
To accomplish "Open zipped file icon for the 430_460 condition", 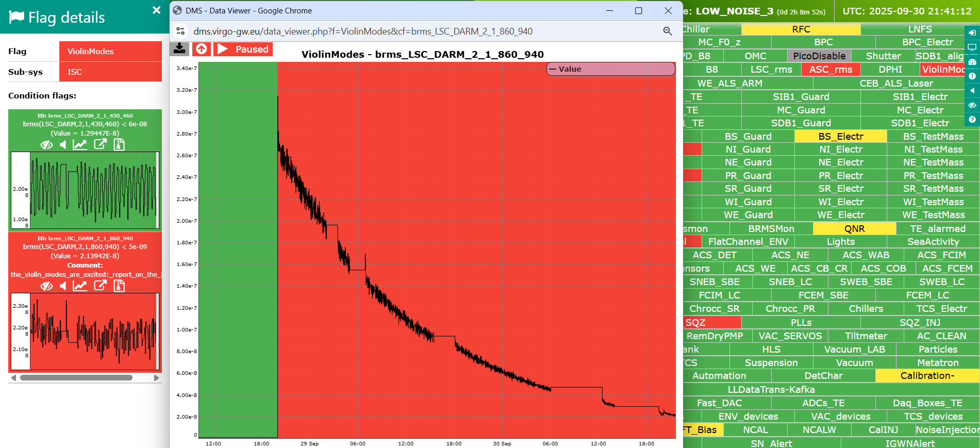I will (x=119, y=145).
